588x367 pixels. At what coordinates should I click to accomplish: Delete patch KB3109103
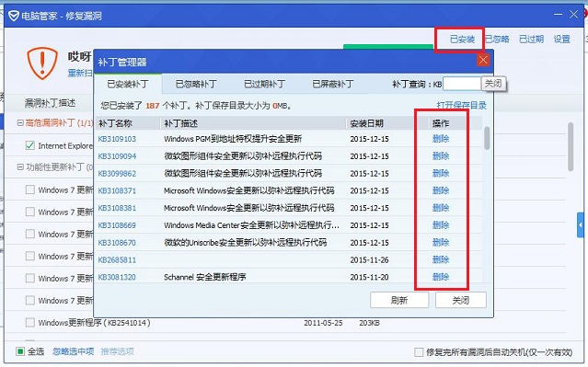[441, 139]
